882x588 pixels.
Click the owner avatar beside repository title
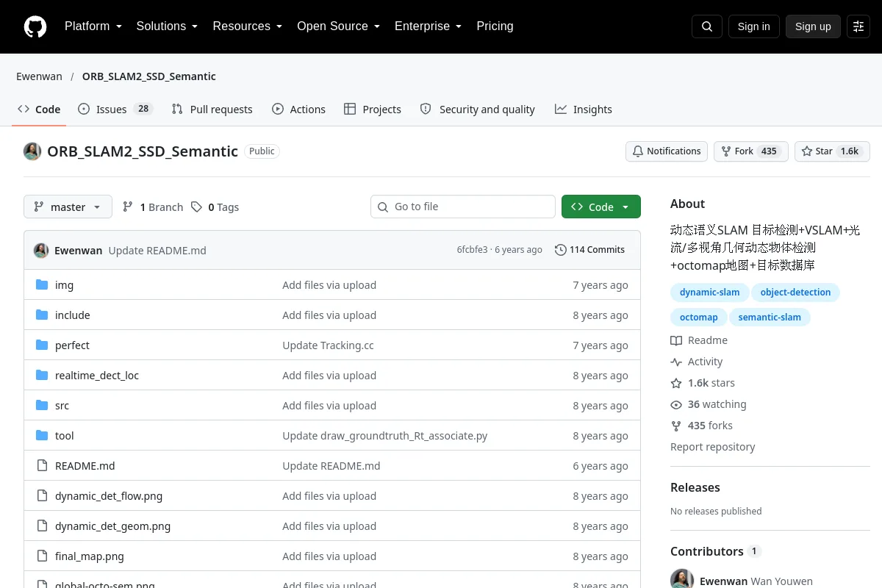tap(32, 151)
